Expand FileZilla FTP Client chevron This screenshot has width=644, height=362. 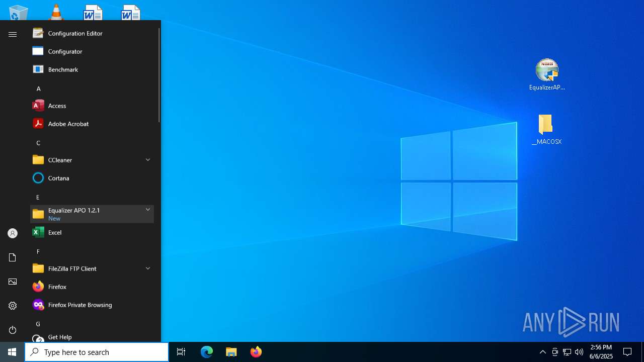[x=148, y=268]
